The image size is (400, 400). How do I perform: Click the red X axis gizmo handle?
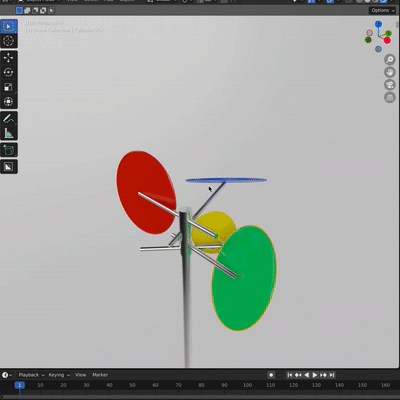click(387, 41)
